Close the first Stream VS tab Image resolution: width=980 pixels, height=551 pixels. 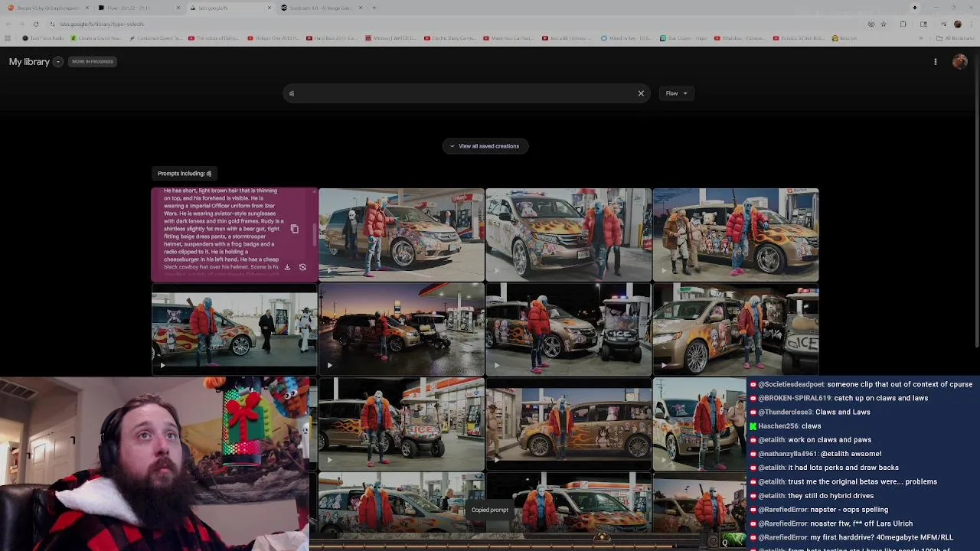[x=87, y=8]
